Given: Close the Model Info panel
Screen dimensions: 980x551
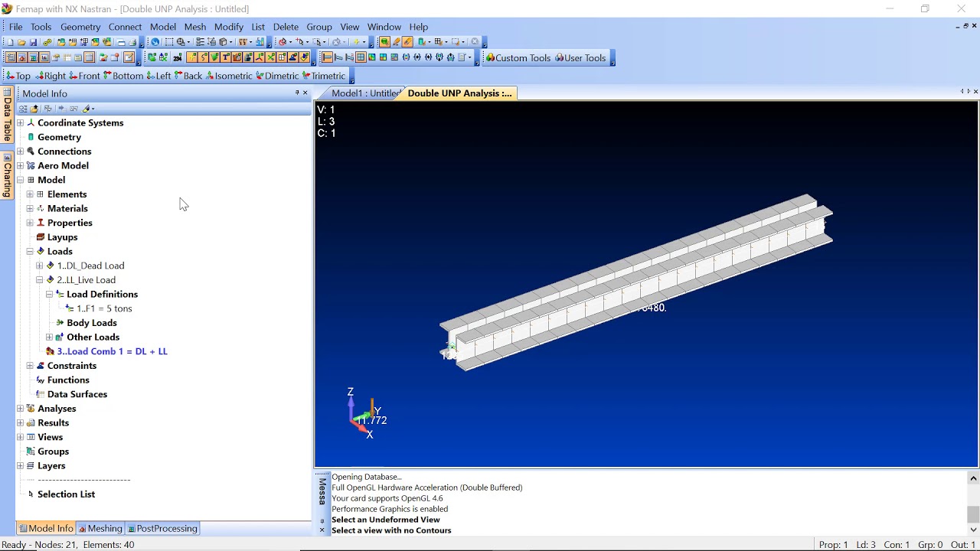Looking at the screenshot, I should pyautogui.click(x=305, y=93).
